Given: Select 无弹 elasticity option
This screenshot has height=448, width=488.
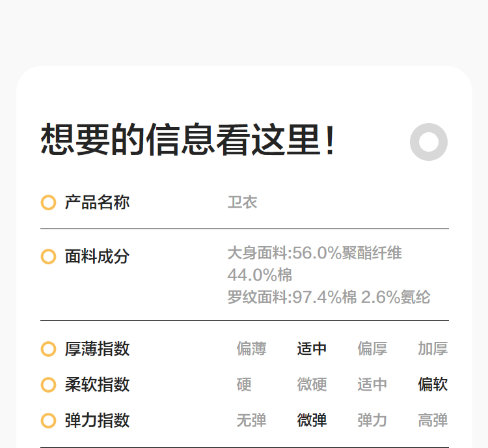Looking at the screenshot, I should coord(251,421).
